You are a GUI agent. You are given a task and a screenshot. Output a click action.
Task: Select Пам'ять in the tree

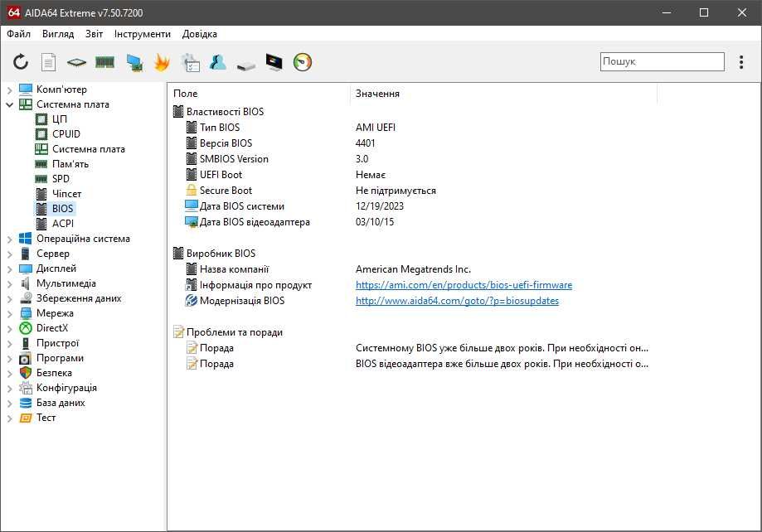(x=70, y=164)
